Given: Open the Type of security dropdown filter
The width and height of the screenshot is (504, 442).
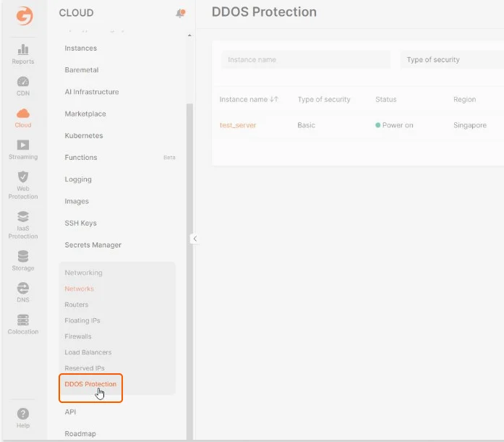Looking at the screenshot, I should point(452,60).
